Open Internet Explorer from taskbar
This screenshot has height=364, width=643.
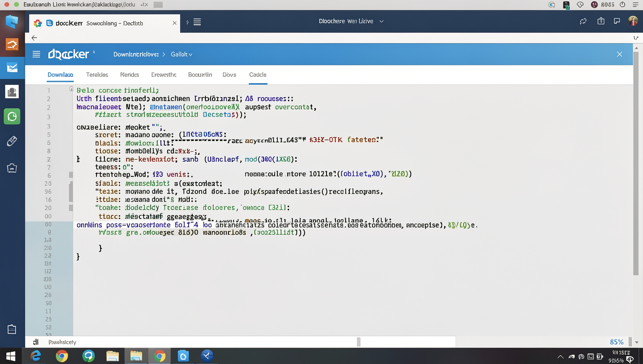click(x=36, y=356)
